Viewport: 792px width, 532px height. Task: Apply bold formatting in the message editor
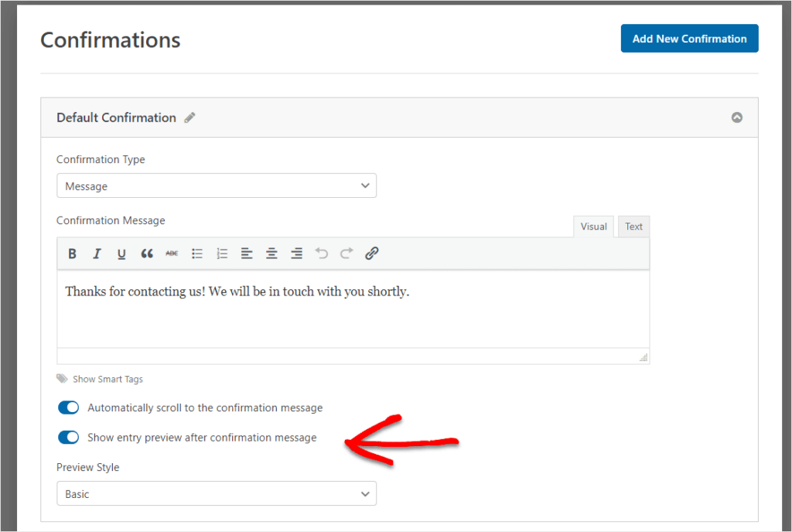72,253
